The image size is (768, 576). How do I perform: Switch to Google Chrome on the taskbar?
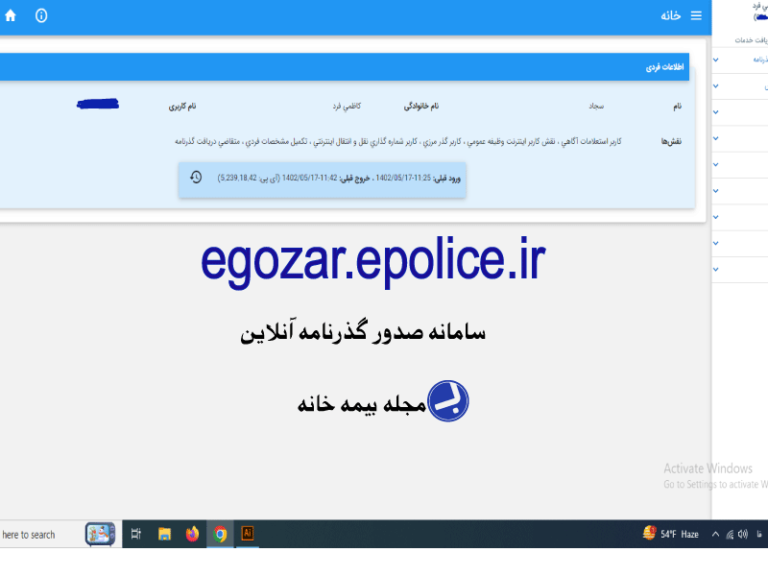click(220, 534)
